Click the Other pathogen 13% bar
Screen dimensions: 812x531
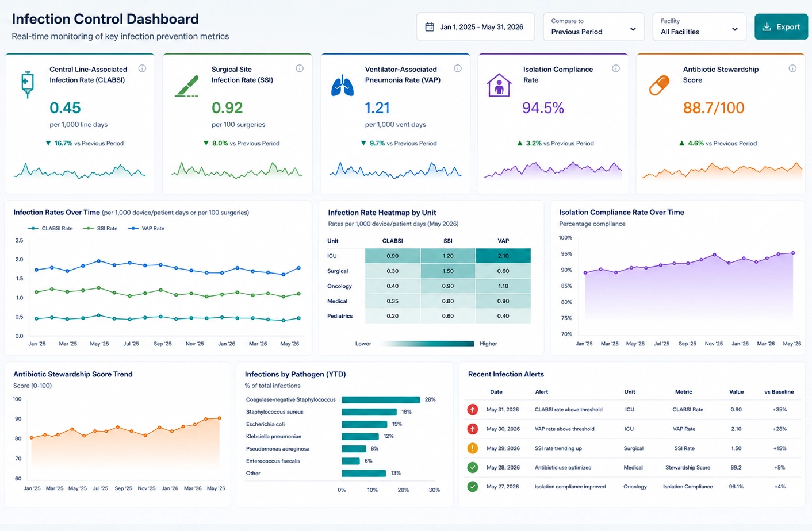(x=363, y=474)
